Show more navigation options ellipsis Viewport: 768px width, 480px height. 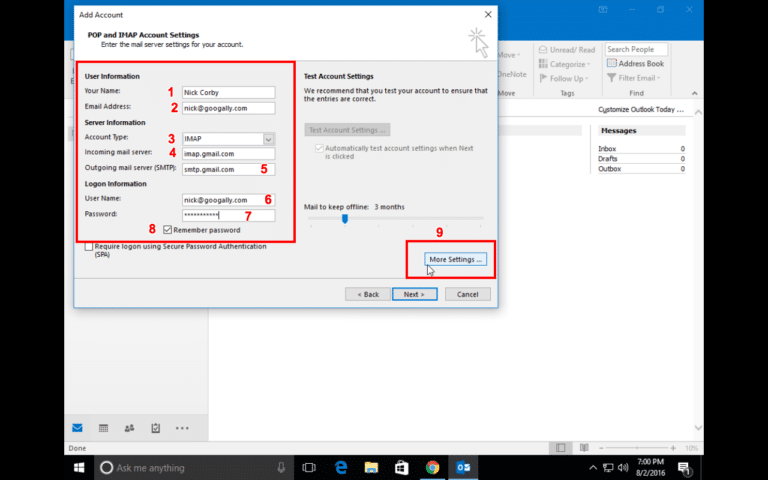(182, 428)
